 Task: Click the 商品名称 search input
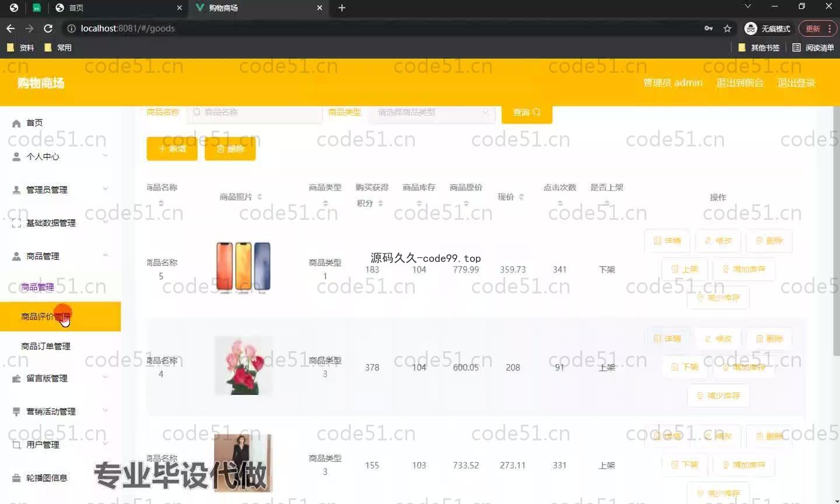(x=254, y=113)
